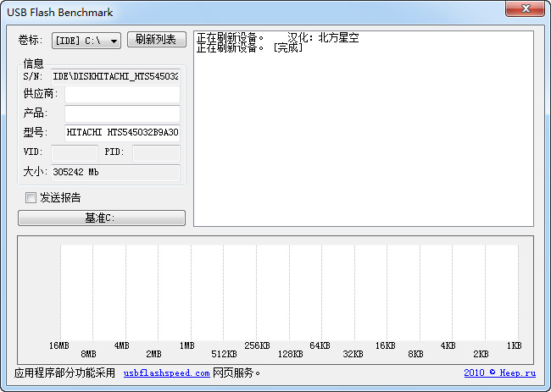This screenshot has height=392, width=551.
Task: Click the S/N serial number field
Action: click(115, 76)
